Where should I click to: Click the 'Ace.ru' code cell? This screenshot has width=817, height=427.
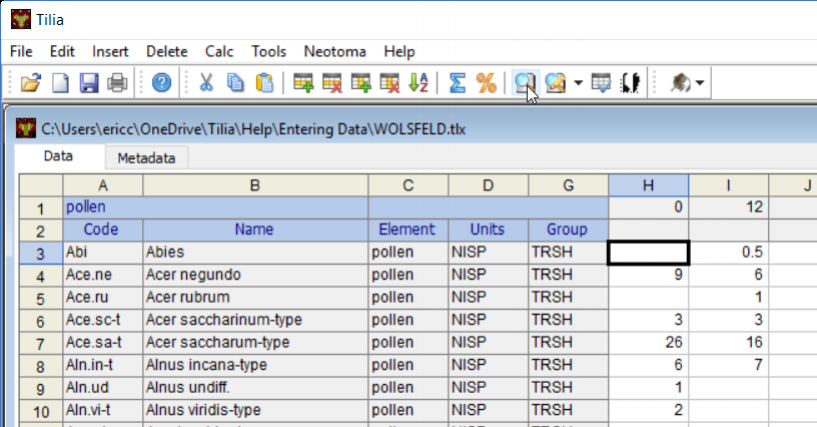[x=103, y=297]
